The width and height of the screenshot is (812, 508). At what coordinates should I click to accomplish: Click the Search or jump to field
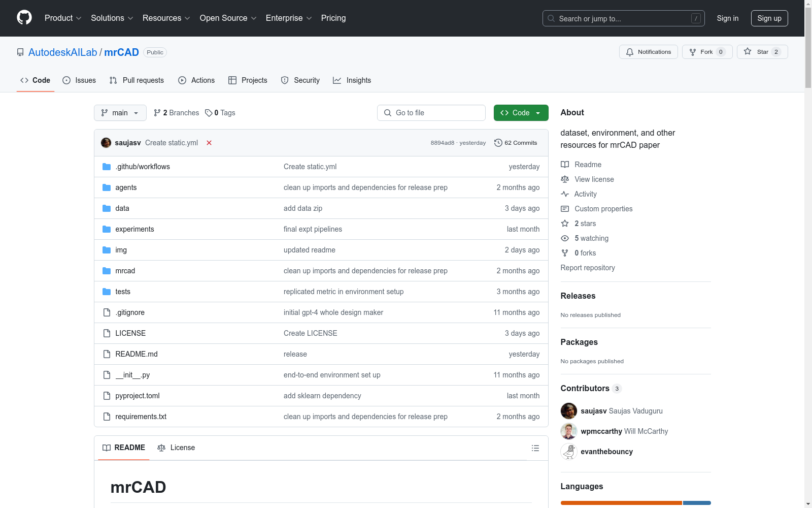coord(624,18)
